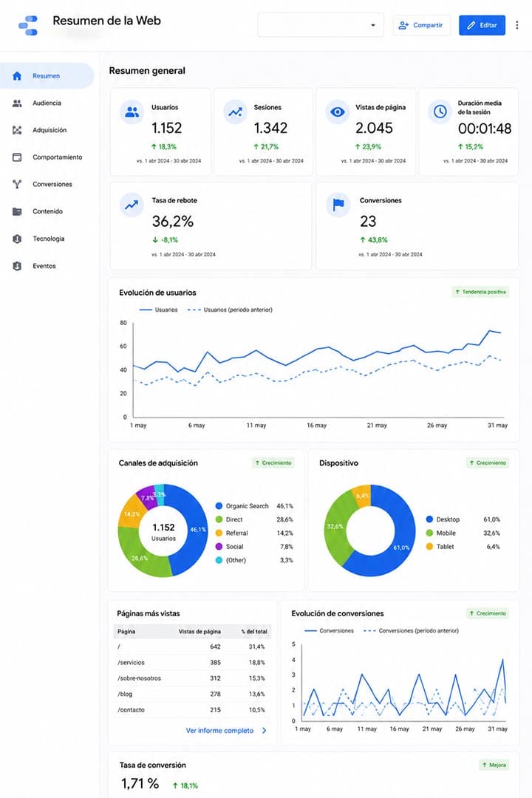Click the arrow next to Ver informe completo
The image size is (532, 798).
click(x=265, y=730)
